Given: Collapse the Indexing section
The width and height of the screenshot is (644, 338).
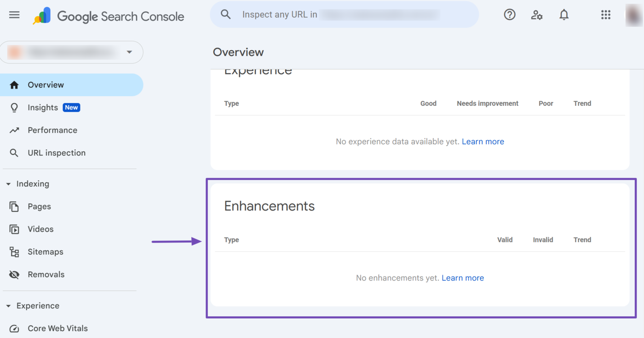Looking at the screenshot, I should coord(8,184).
